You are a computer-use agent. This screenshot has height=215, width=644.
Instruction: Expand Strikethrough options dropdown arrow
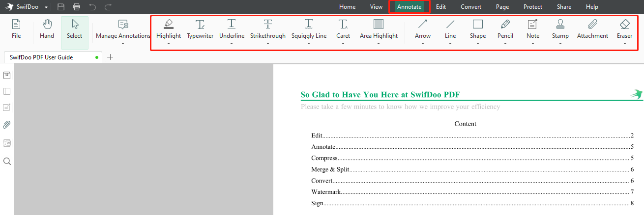pos(268,44)
